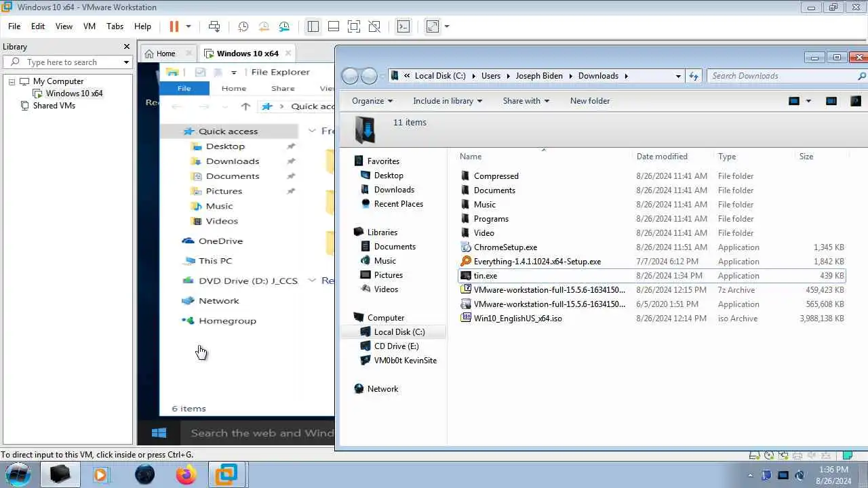Toggle the thumbnail bar view icon
This screenshot has width=868, height=488.
[334, 26]
